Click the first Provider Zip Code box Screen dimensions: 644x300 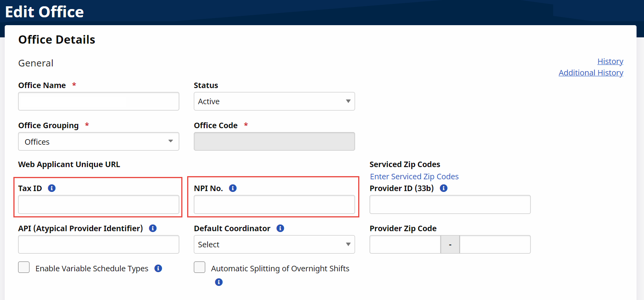pos(405,245)
